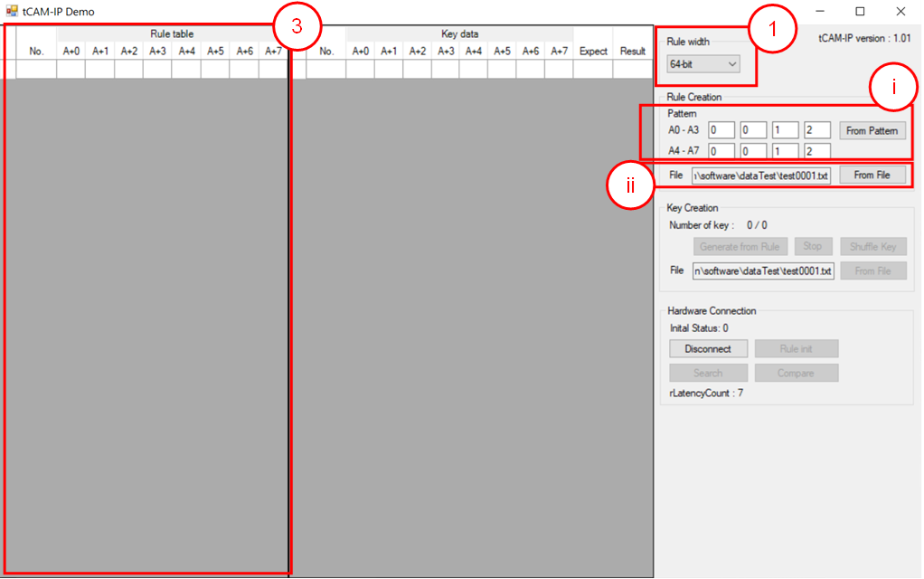Screen dimensions: 924x579
Task: Click tCAM-IP version : 1.01 text
Action: pyautogui.click(x=864, y=38)
